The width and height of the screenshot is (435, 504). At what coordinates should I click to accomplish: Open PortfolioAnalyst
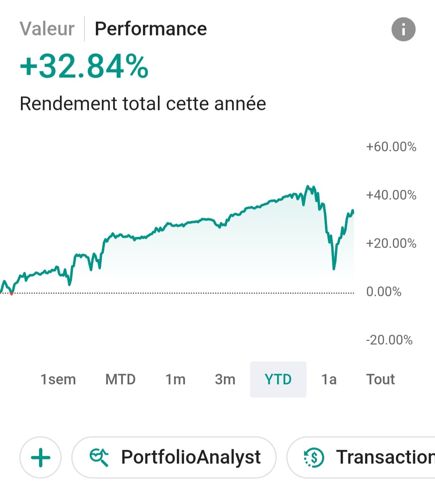(x=174, y=457)
